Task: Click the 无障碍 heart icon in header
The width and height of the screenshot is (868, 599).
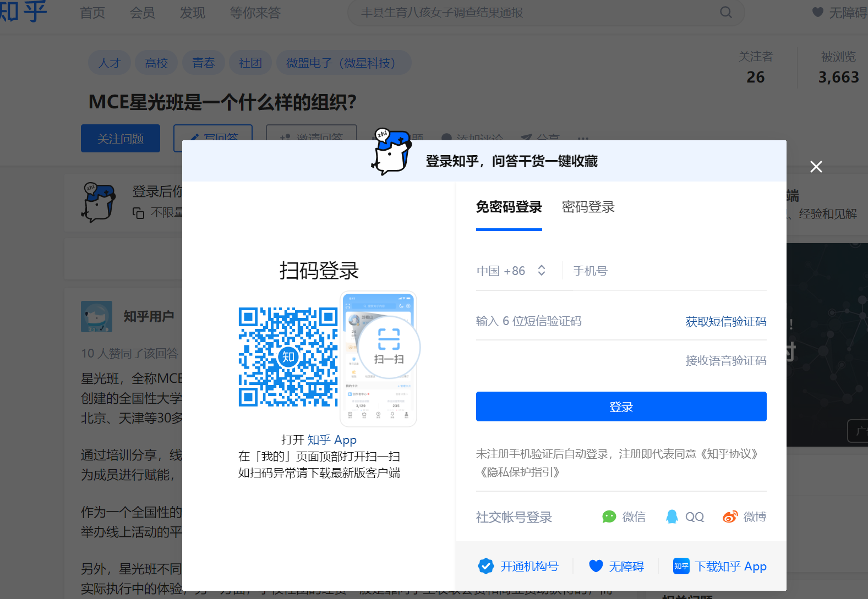Action: pyautogui.click(x=818, y=12)
